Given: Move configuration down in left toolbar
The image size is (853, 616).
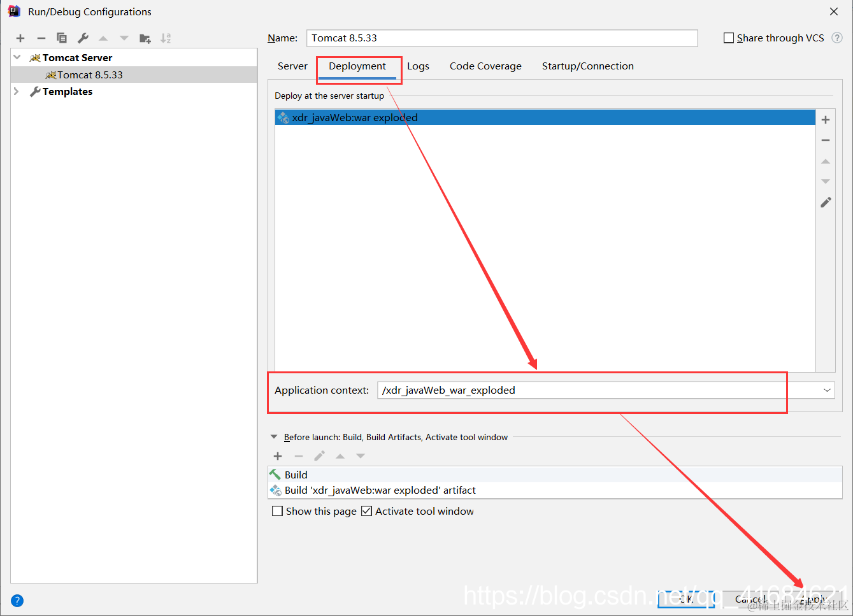Looking at the screenshot, I should (x=124, y=38).
